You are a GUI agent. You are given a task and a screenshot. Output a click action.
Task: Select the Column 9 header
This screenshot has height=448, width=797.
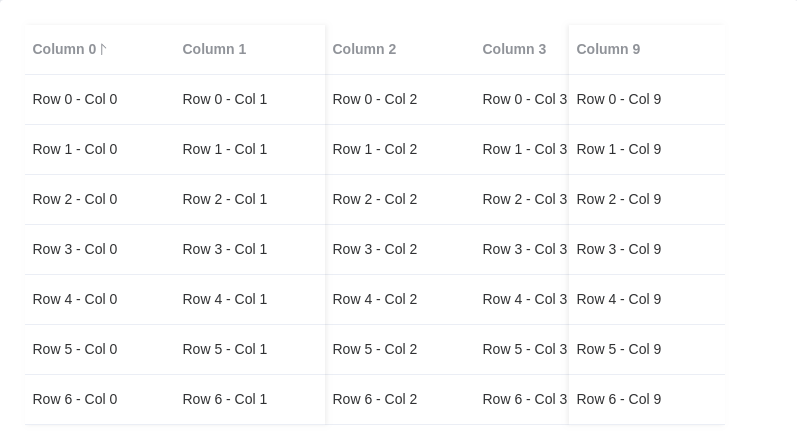[608, 49]
